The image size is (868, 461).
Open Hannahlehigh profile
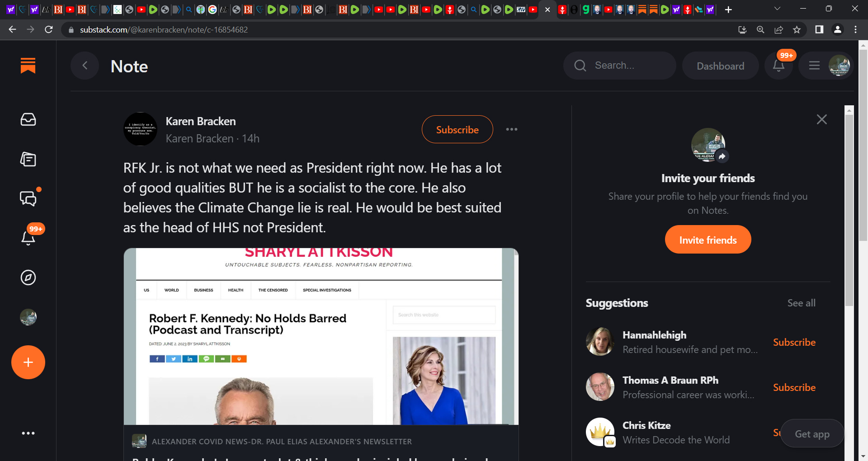[x=654, y=335]
